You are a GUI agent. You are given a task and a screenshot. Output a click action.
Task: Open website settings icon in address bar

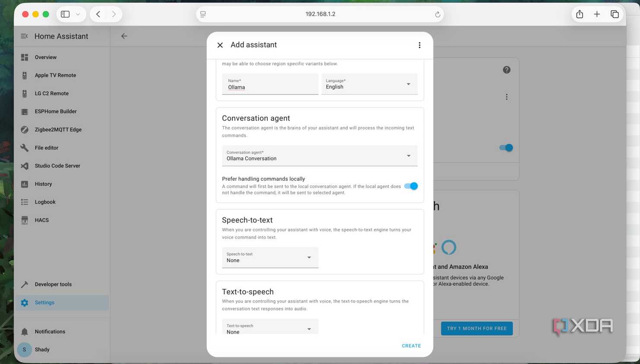tap(203, 14)
